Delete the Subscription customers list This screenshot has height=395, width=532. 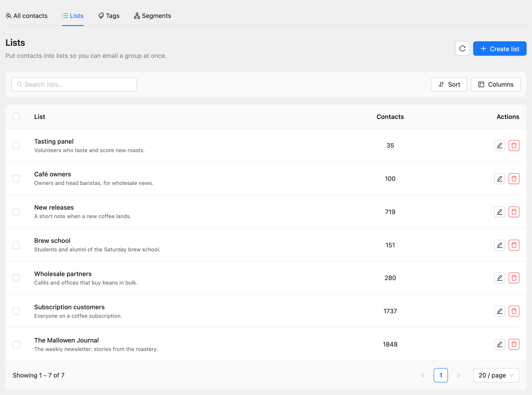(x=514, y=311)
